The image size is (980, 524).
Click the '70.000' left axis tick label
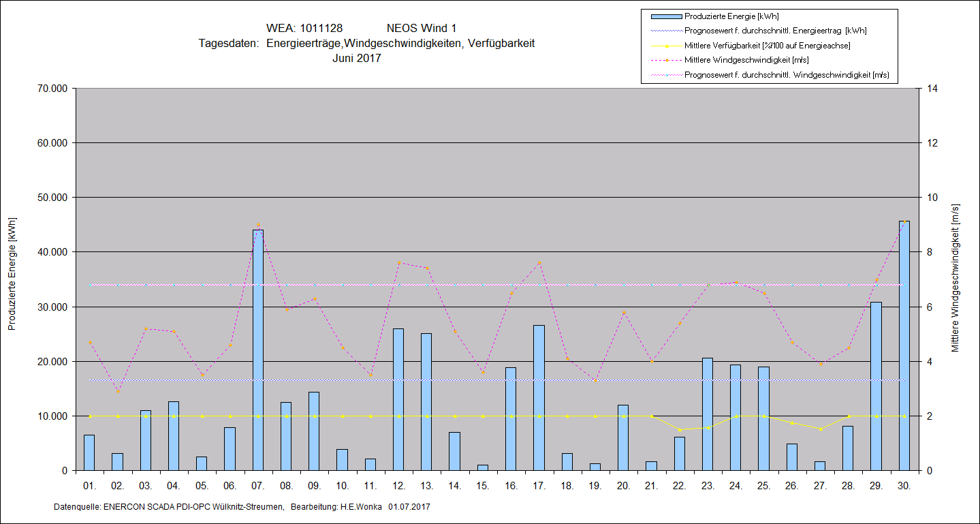(x=52, y=89)
